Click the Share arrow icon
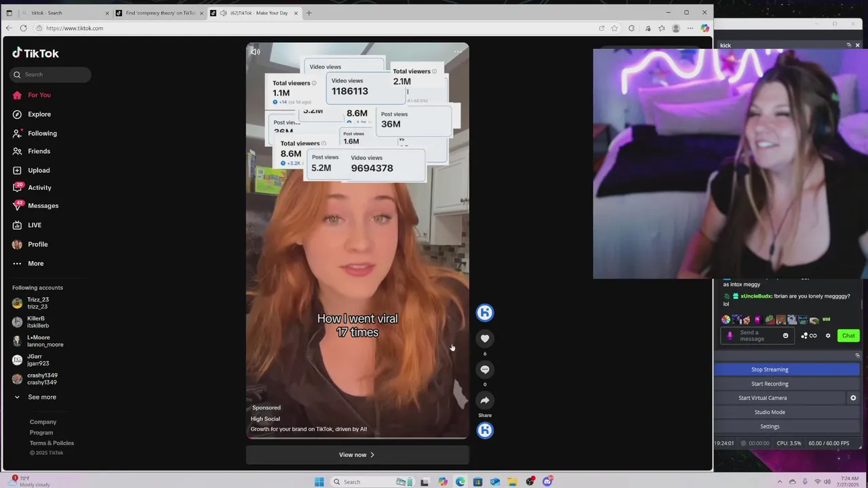This screenshot has height=488, width=868. pos(484,400)
